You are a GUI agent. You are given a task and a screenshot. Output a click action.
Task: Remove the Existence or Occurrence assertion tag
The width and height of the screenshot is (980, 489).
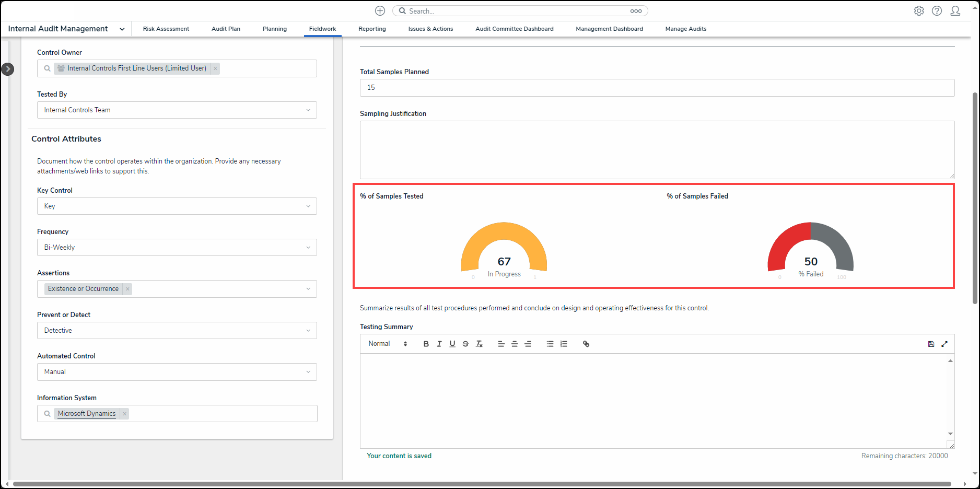tap(127, 289)
